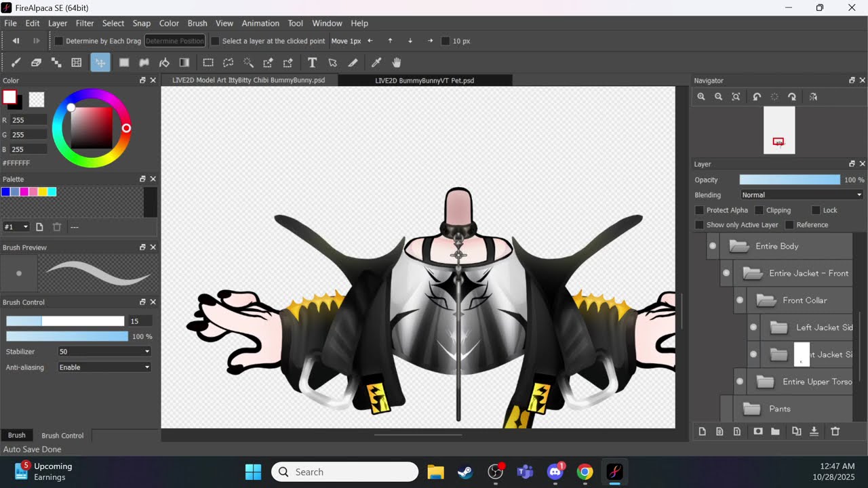Collapse the Entire Jacket - Front folder
Image resolution: width=868 pixels, height=488 pixels.
pos(753,273)
